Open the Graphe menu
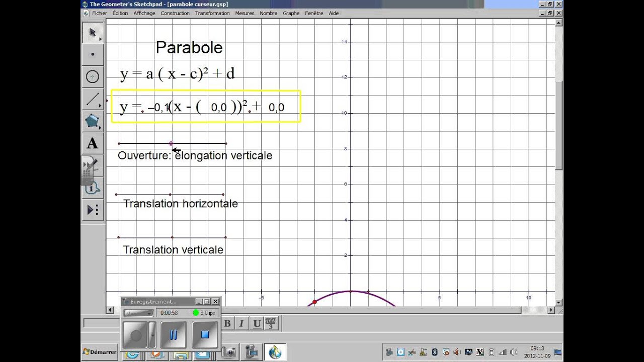Screen dimensions: 644x362 tap(291, 13)
